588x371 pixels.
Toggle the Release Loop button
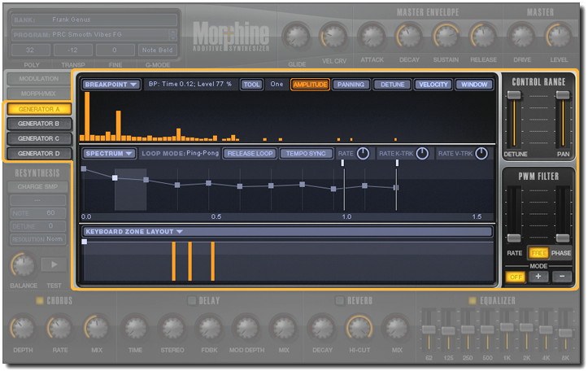point(250,154)
